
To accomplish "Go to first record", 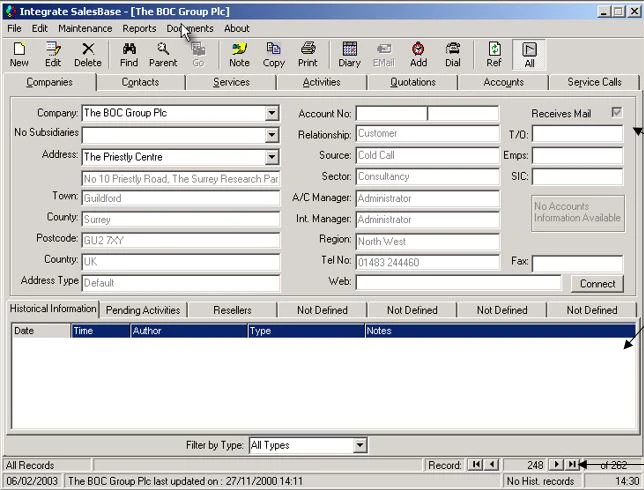I will pos(476,465).
